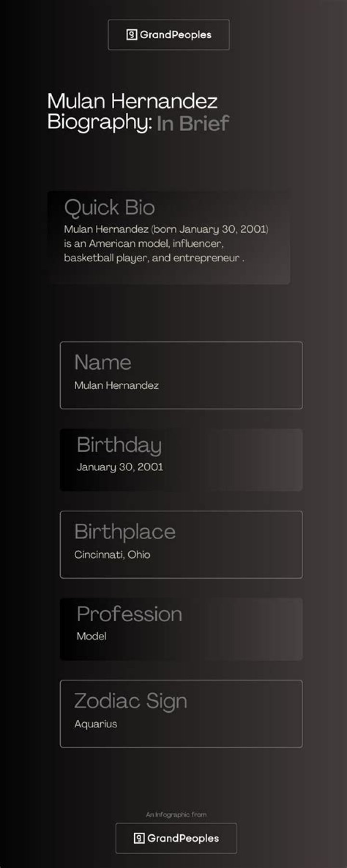Image resolution: width=347 pixels, height=868 pixels.
Task: Click the 'basketball player, and entrepreneur' bio line
Action: coord(152,258)
